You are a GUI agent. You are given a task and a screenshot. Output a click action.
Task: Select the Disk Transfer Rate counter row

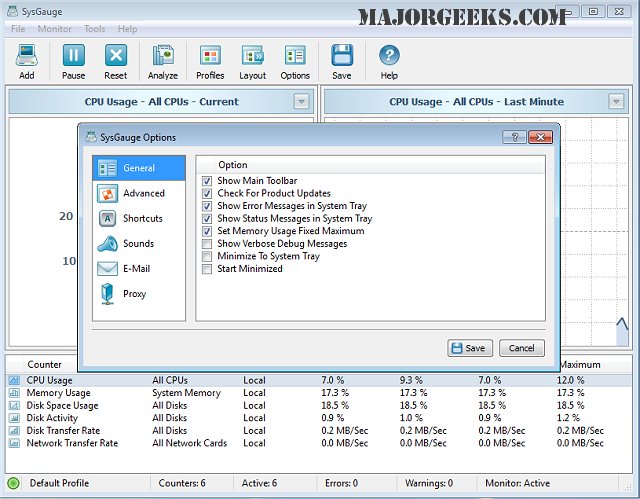[x=319, y=430]
